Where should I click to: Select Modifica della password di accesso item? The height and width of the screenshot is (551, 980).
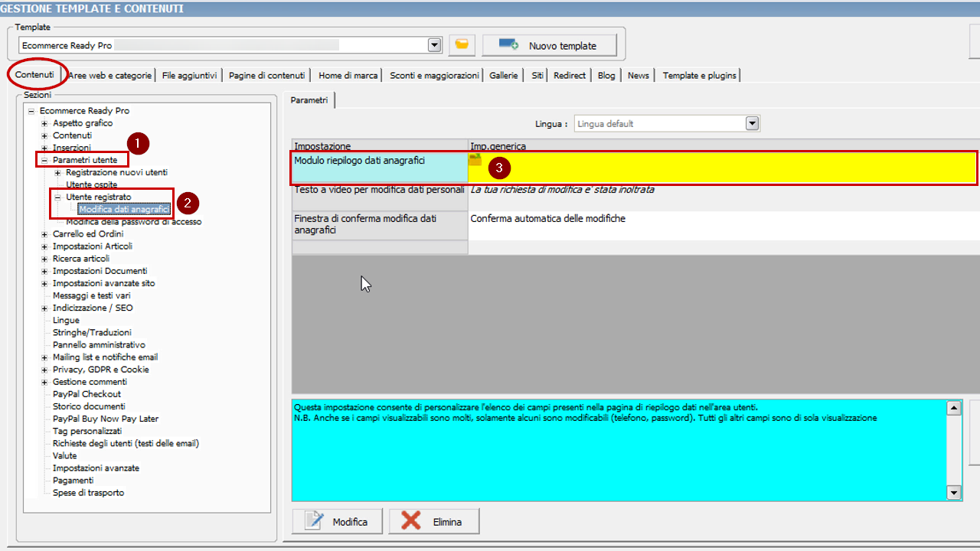pos(134,222)
